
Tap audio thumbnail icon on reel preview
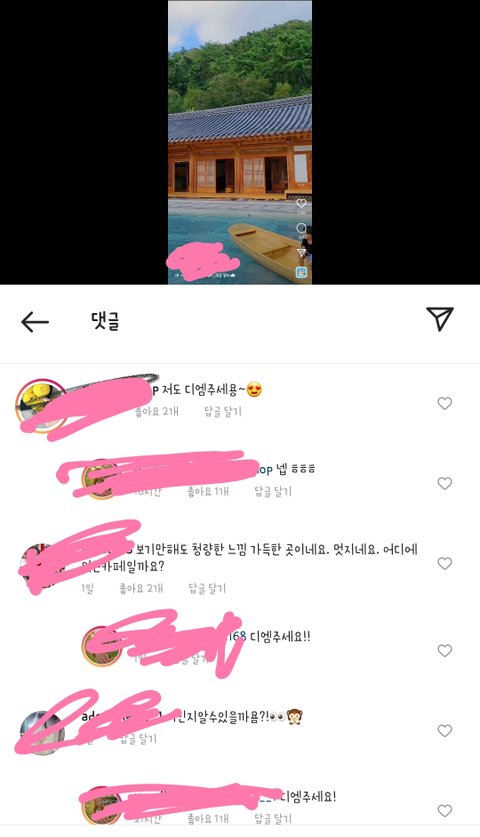[x=302, y=272]
